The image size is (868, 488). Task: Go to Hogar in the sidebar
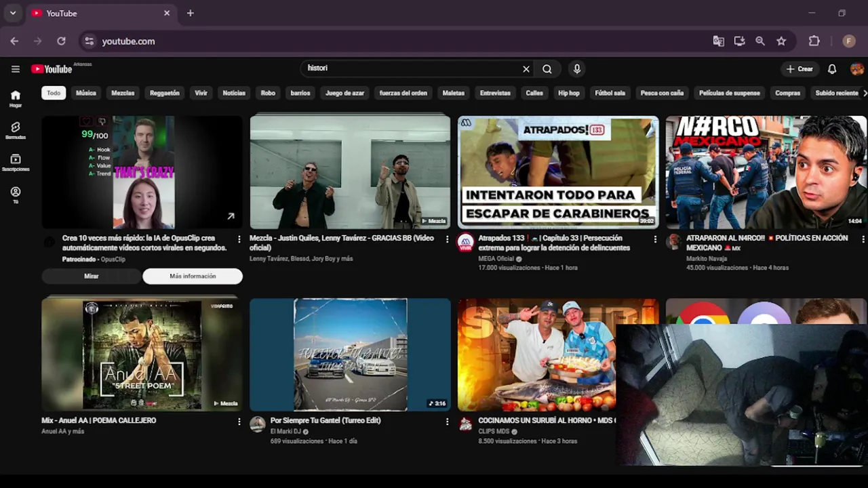[16, 99]
